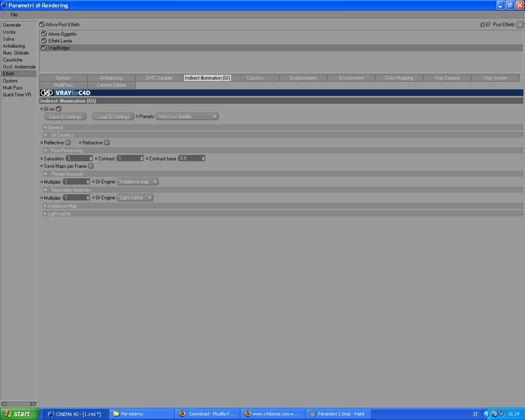525x420 pixels.
Task: Open the Post Effetti arrow menu button
Action: coord(520,25)
